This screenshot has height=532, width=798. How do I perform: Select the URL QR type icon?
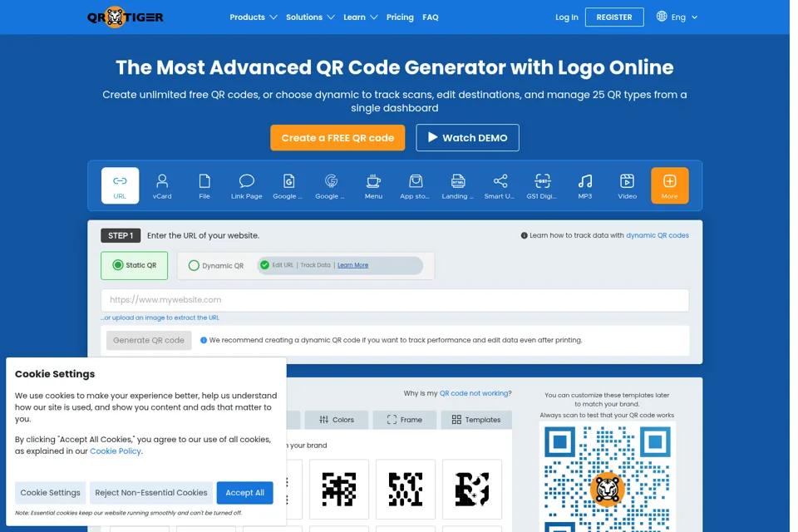(120, 185)
